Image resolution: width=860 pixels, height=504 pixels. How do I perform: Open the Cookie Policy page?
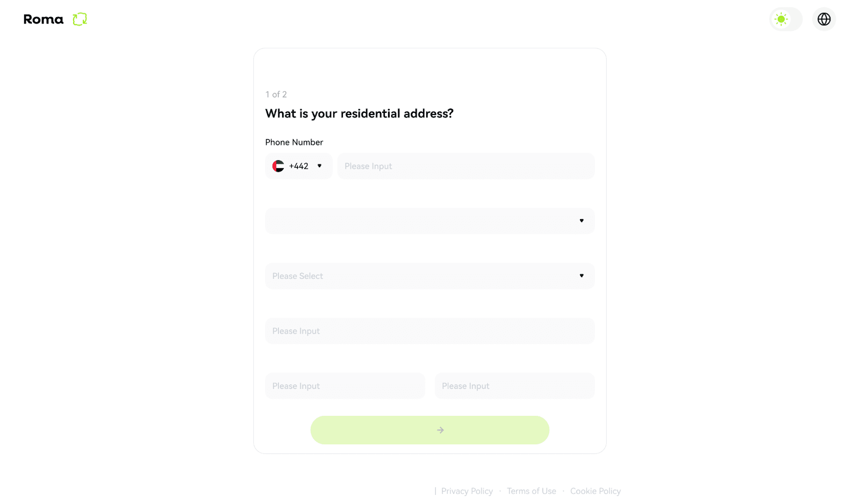coord(596,491)
